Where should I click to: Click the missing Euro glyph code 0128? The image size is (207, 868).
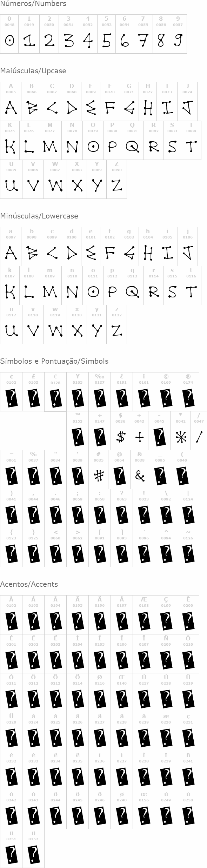click(55, 392)
